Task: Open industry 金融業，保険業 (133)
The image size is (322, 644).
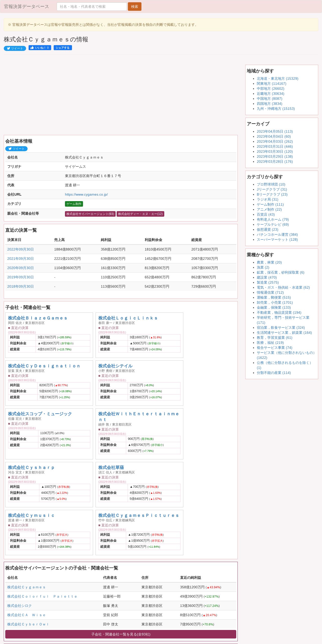Action: coord(274,307)
